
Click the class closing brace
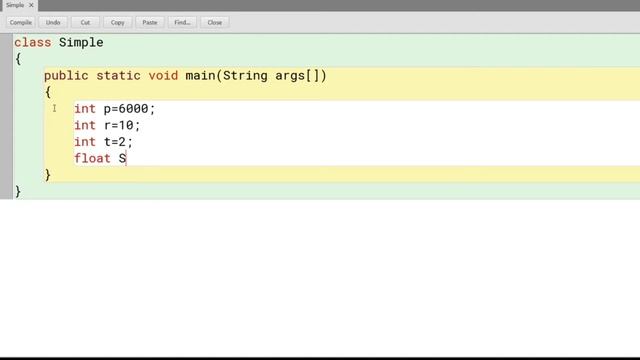pos(18,191)
